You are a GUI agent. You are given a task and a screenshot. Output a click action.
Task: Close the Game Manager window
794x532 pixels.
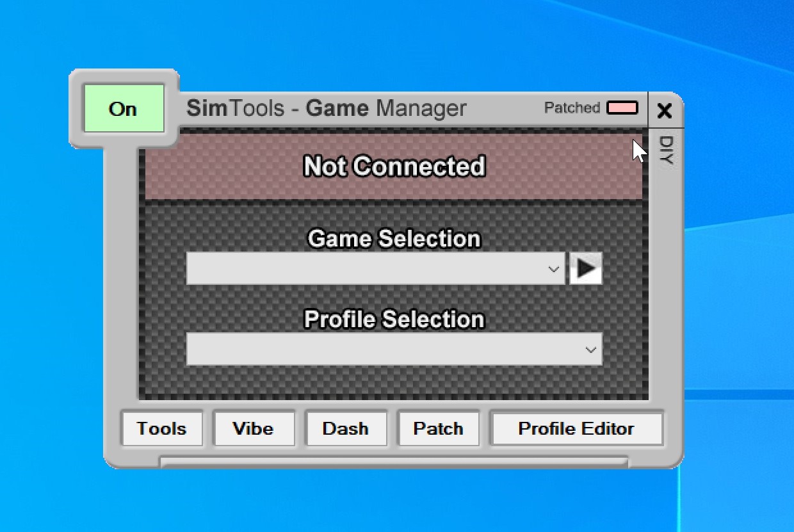point(665,111)
